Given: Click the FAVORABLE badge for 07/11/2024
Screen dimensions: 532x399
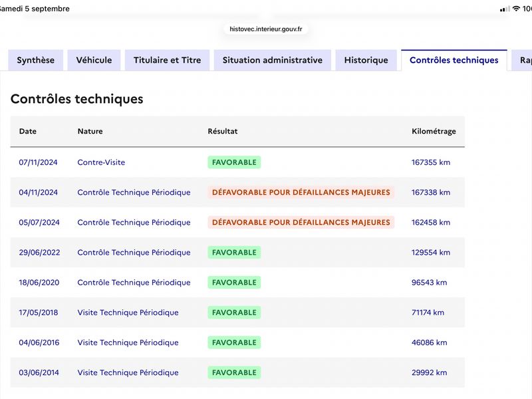Looking at the screenshot, I should pos(234,162).
